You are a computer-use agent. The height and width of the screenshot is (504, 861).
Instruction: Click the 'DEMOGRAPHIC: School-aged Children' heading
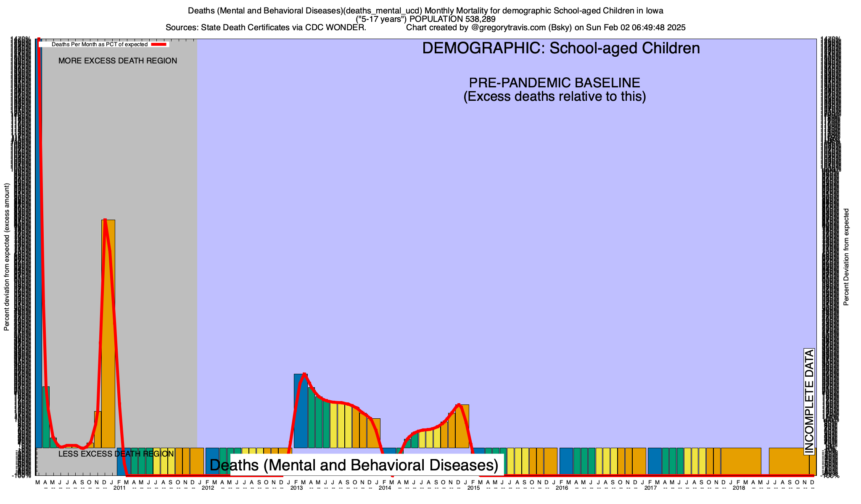coord(561,48)
